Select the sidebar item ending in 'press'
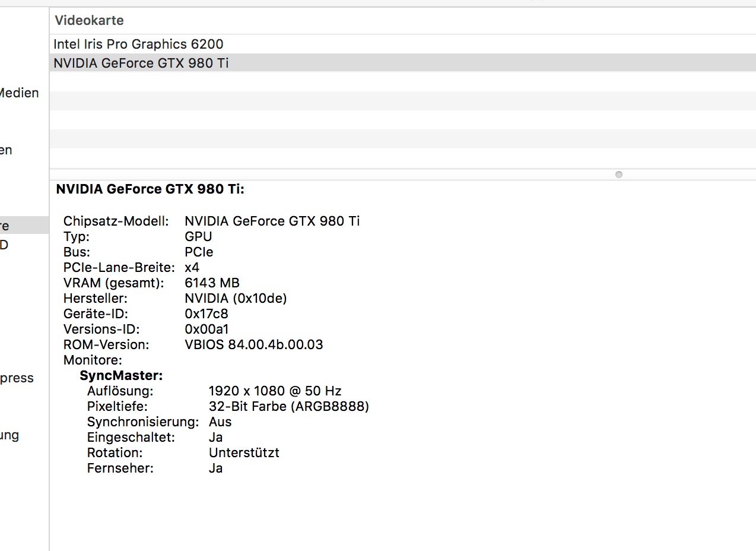The height and width of the screenshot is (551, 756). tap(17, 378)
